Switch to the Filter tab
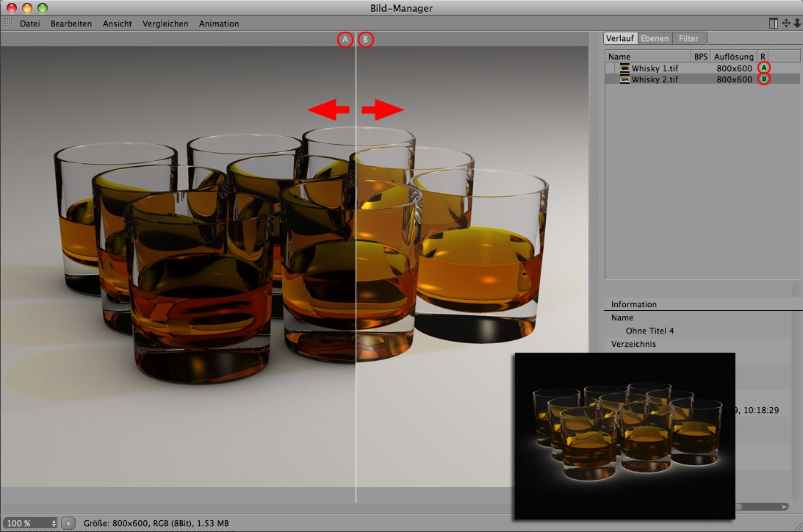 click(688, 38)
